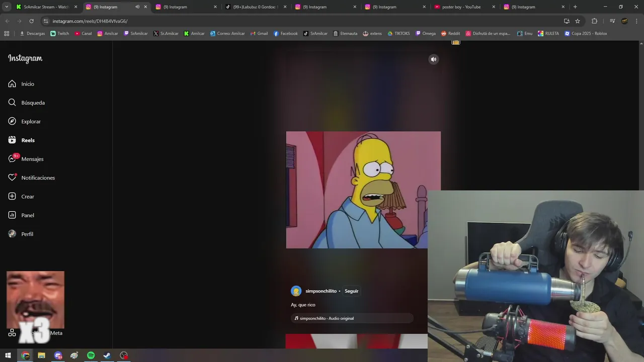Open media controls icon in toolbar
Viewport: 644px width, 362px height.
pos(612,21)
